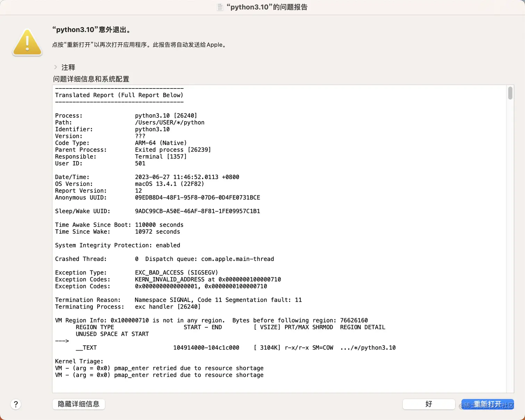This screenshot has height=420, width=525.
Task: Click the second pmap_enter retried line
Action: 159,375
